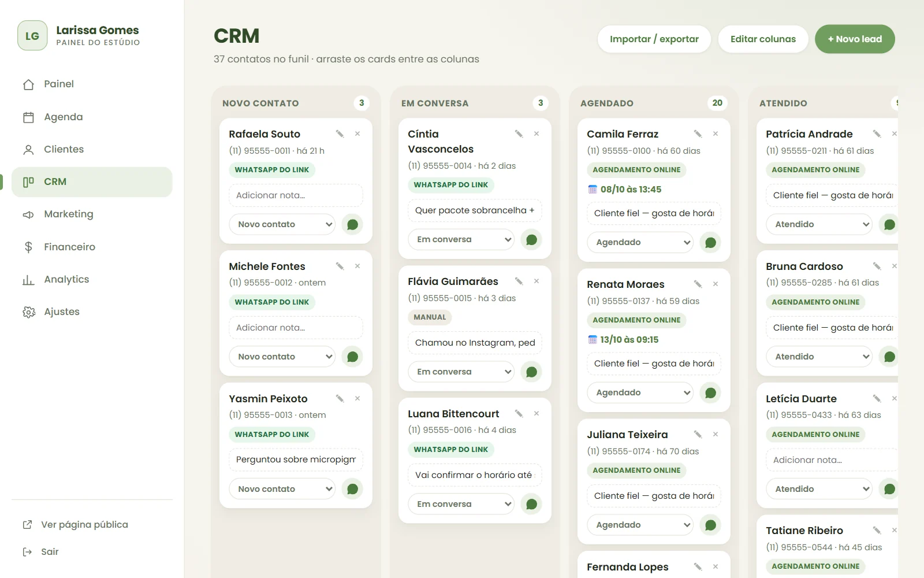Open Ajustes settings in sidebar
The width and height of the screenshot is (924, 578).
[92, 312]
